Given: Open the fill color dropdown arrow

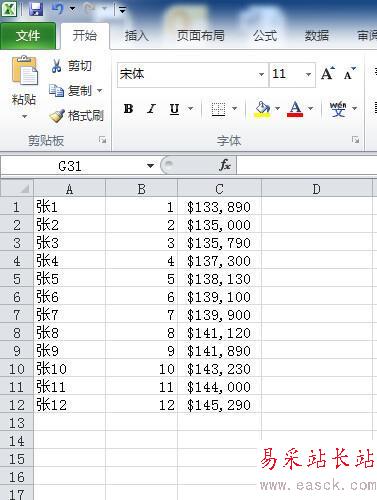Looking at the screenshot, I should tap(277, 109).
